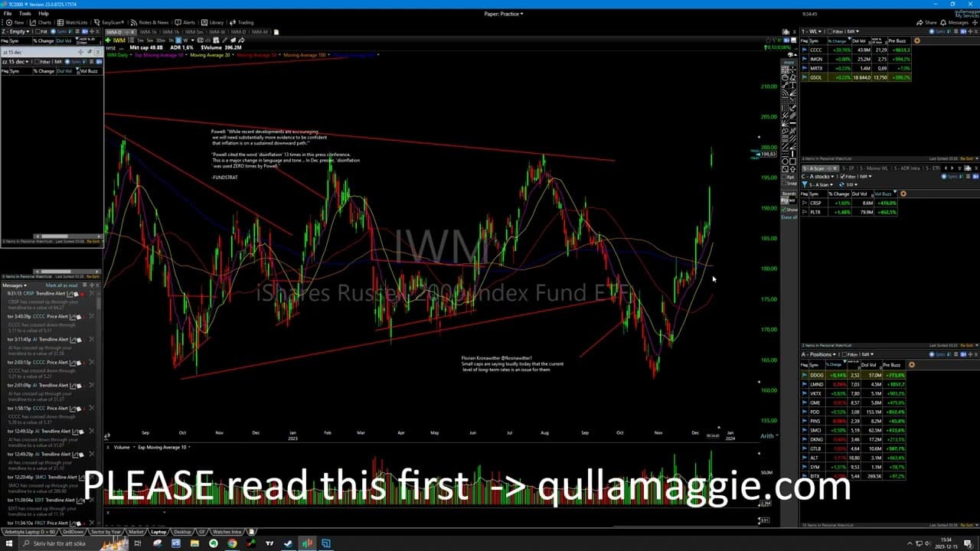Click the orange column-add circle in 1 - WL
Viewport: 980px width, 551px height.
[917, 41]
